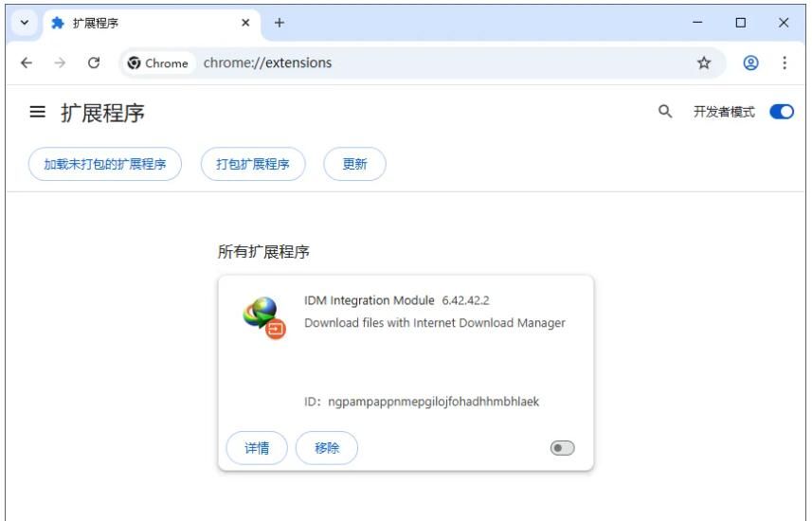Screen dimensions: 812x521
Task: Click the IDM Integration Module icon
Action: click(264, 317)
